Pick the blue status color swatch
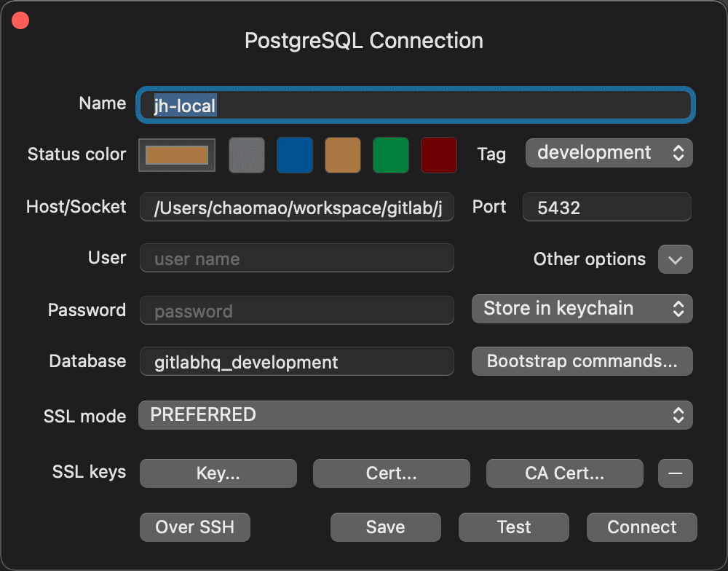The width and height of the screenshot is (728, 571). (295, 155)
